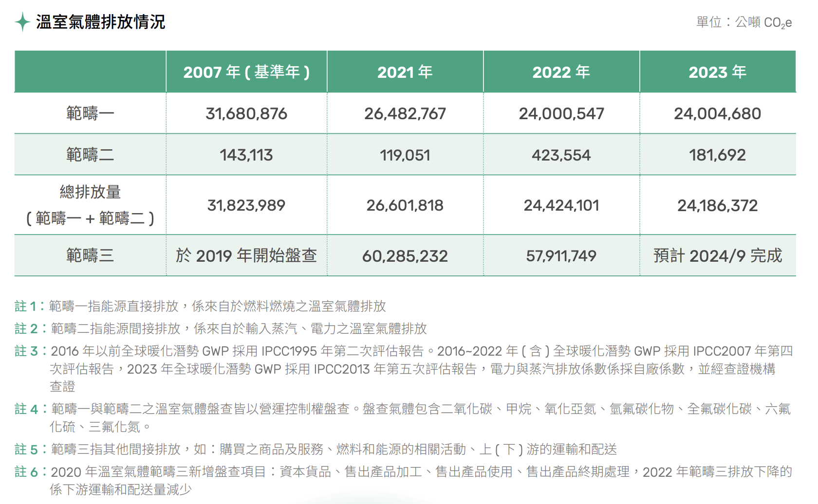Image resolution: width=818 pixels, height=504 pixels.
Task: Click sub-label ( 範疇一 + 範疇二 )
Action: [91, 218]
